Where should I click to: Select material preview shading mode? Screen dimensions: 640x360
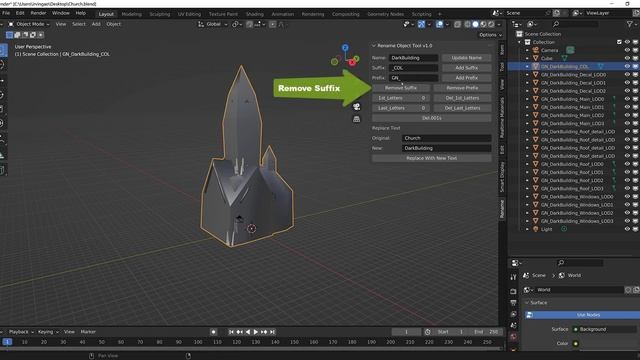pyautogui.click(x=483, y=24)
